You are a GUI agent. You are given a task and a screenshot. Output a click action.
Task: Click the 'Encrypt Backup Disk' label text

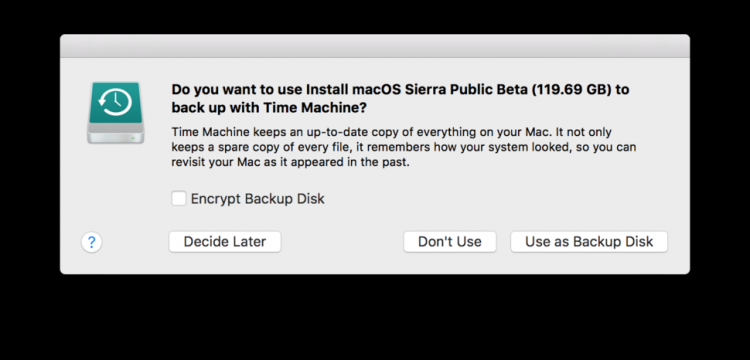click(x=257, y=199)
